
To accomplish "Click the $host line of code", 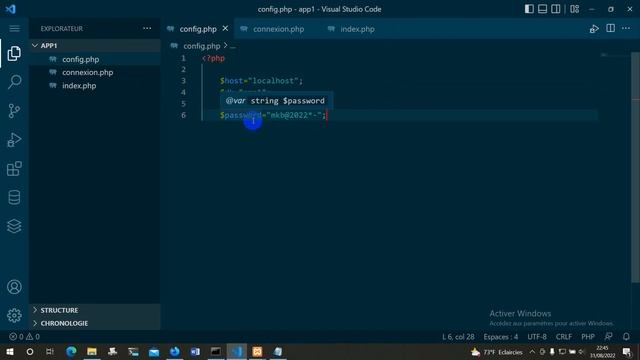I will (x=261, y=81).
